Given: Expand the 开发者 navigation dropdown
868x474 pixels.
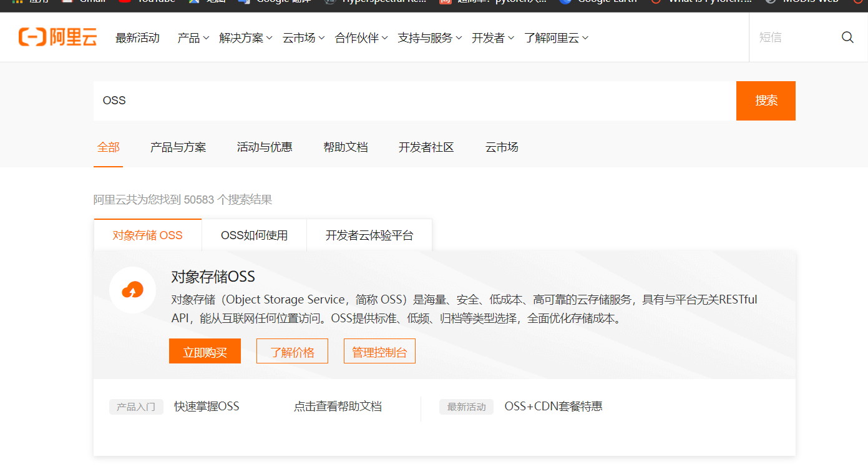Looking at the screenshot, I should 493,38.
